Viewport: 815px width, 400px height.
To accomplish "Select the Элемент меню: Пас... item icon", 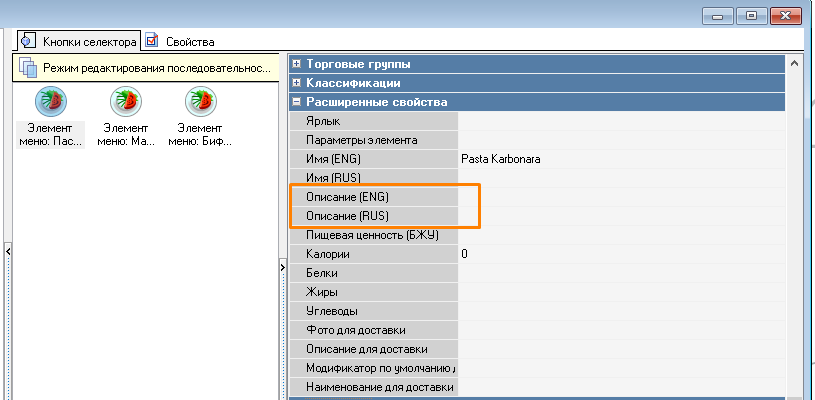I will pos(51,102).
